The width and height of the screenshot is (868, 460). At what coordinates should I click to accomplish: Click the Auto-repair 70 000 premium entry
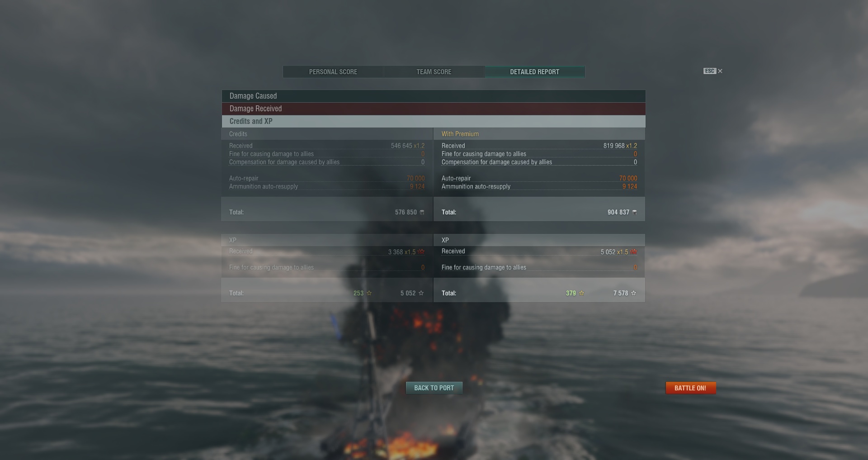point(539,178)
